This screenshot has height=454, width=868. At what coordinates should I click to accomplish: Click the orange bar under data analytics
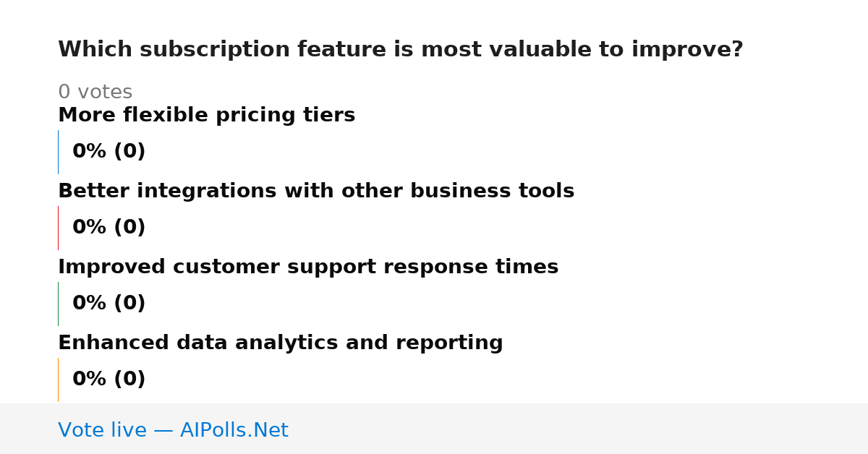point(58,380)
